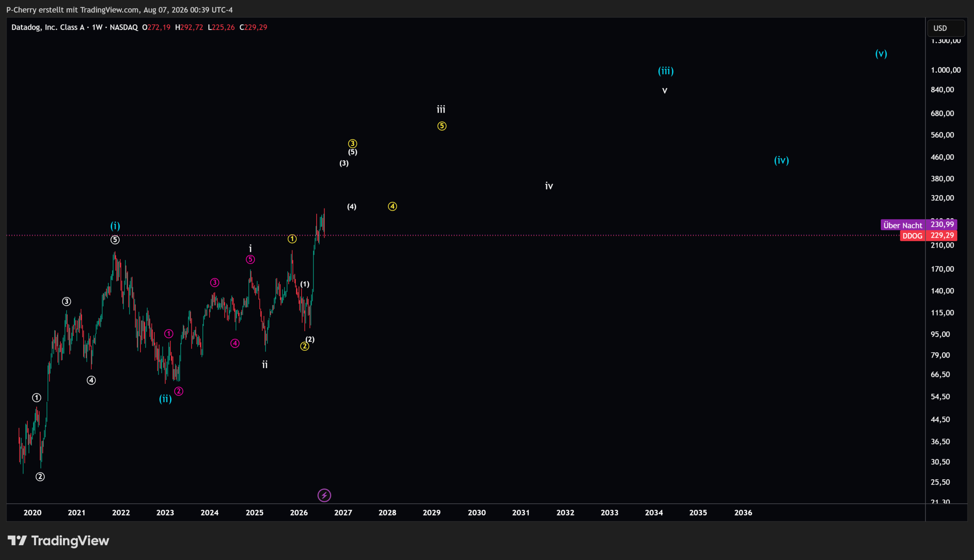The height and width of the screenshot is (560, 974).
Task: Select the Datadog, Inc. Class A symbol title
Action: point(48,27)
